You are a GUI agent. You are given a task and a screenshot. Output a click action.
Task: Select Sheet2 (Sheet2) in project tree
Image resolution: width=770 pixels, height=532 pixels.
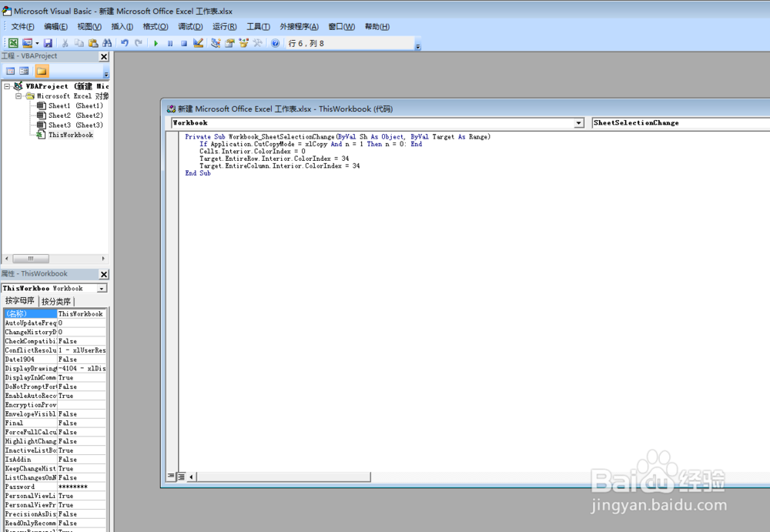point(75,115)
